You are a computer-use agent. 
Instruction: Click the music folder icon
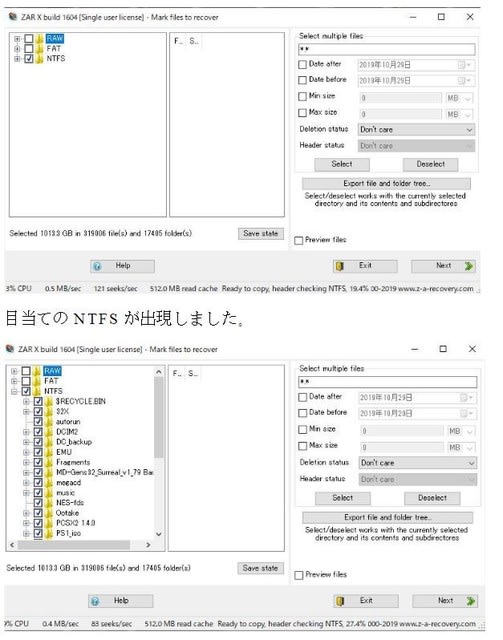coord(49,493)
